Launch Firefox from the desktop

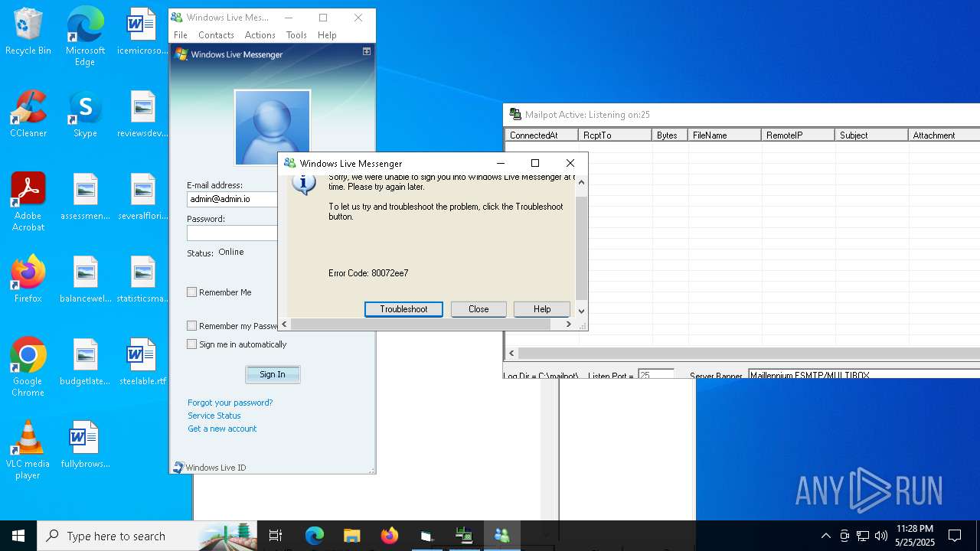coord(28,279)
